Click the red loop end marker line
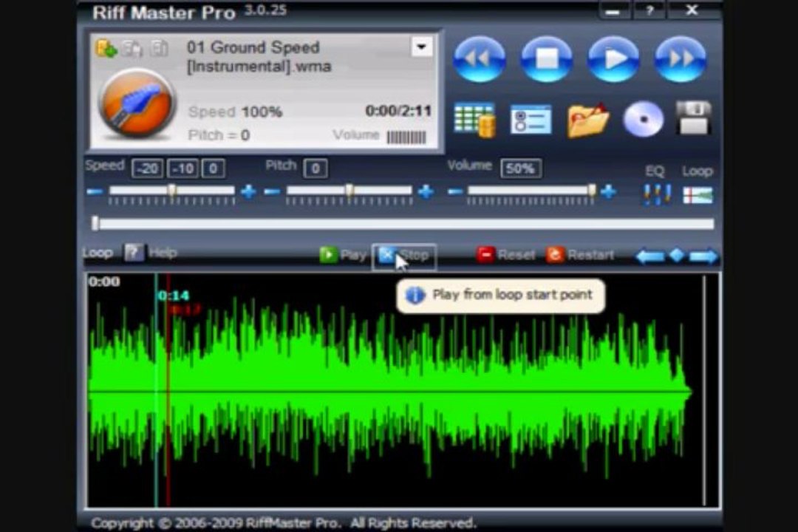Image resolution: width=798 pixels, height=532 pixels. coord(168,390)
